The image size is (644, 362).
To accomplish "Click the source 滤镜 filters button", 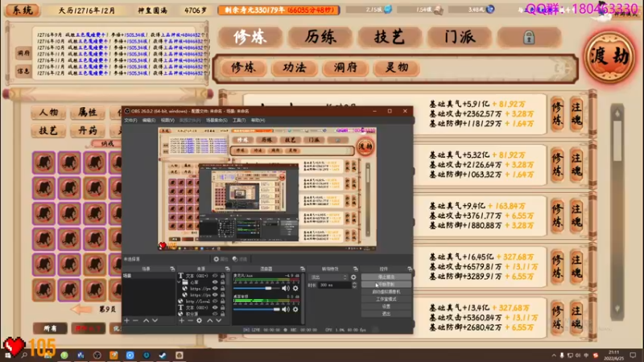I will (x=240, y=259).
